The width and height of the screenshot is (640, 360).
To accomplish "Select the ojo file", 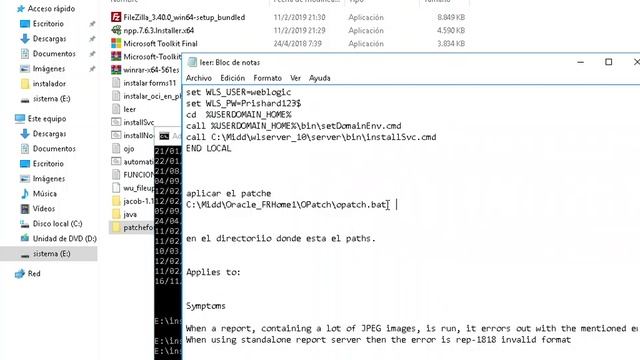I will click(x=129, y=149).
